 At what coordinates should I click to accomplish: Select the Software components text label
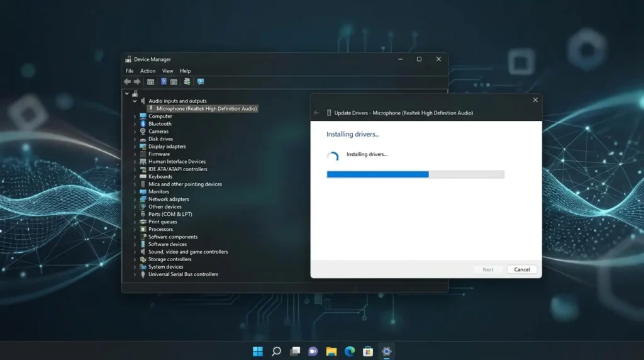[x=173, y=237]
